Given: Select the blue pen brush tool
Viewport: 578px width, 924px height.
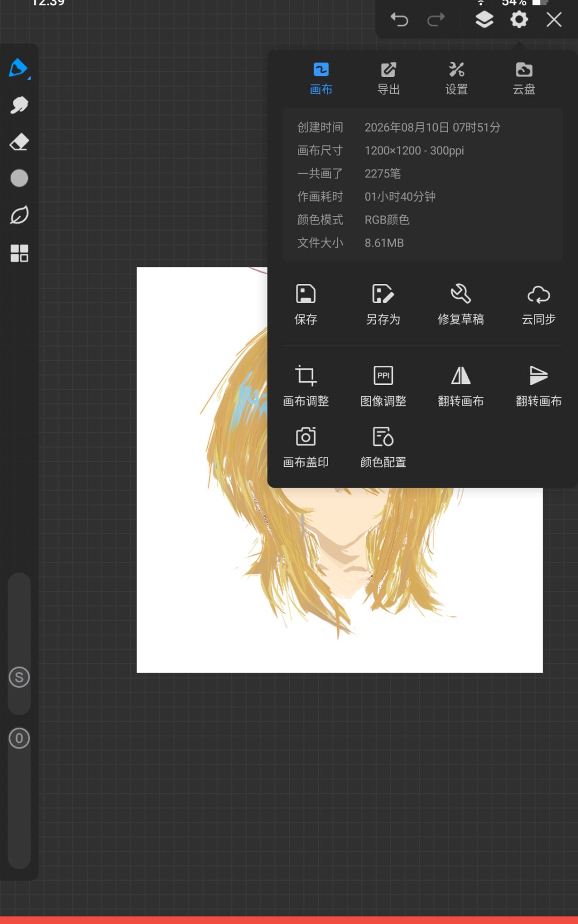Looking at the screenshot, I should (x=19, y=68).
